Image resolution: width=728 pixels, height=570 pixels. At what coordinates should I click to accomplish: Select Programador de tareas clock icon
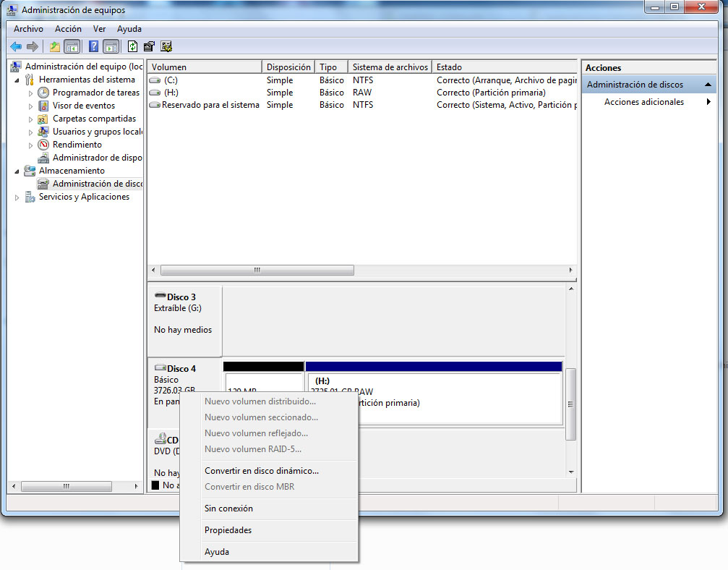(43, 93)
